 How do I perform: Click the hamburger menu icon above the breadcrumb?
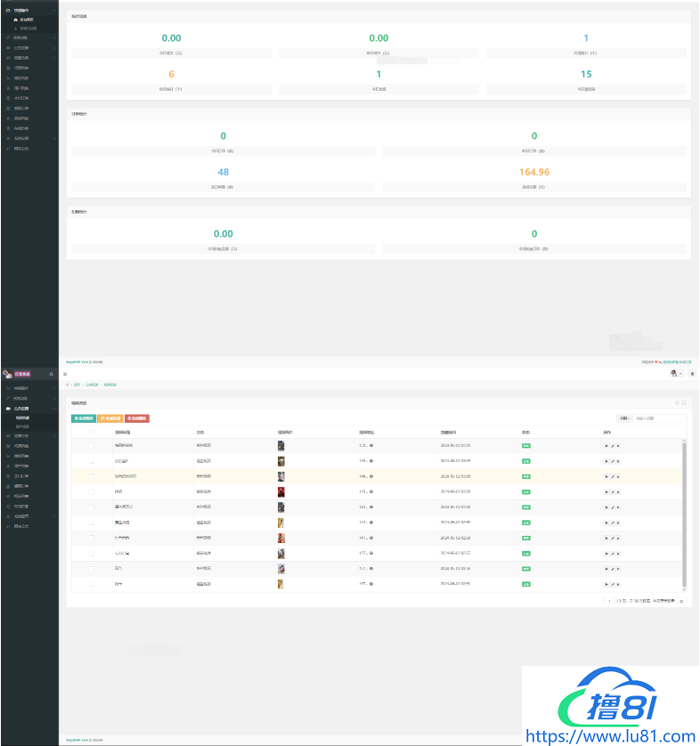(x=64, y=374)
